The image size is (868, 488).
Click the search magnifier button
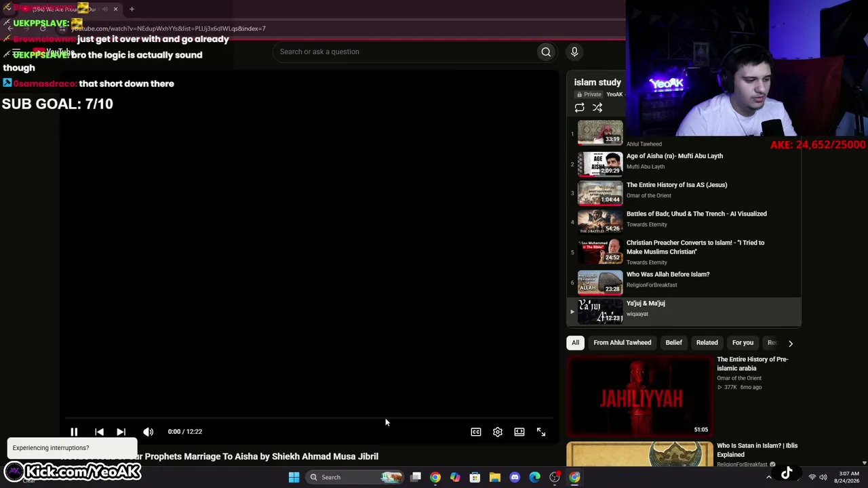pos(546,52)
